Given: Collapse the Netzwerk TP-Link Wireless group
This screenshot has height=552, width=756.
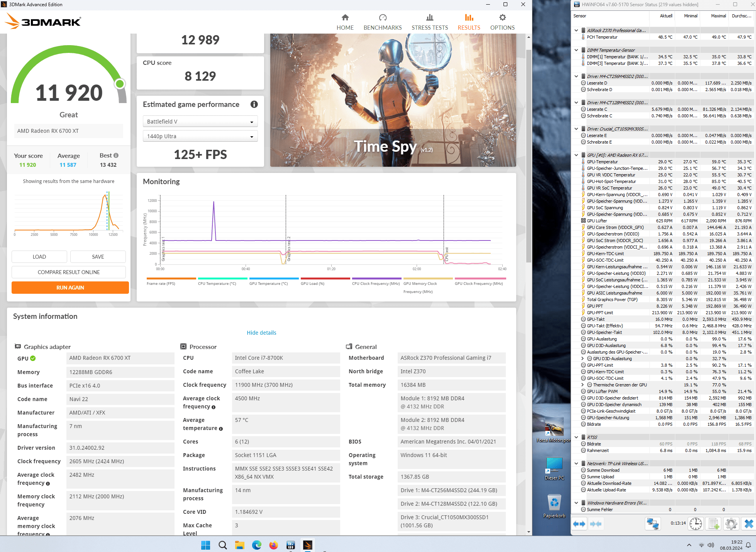Looking at the screenshot, I should 576,464.
